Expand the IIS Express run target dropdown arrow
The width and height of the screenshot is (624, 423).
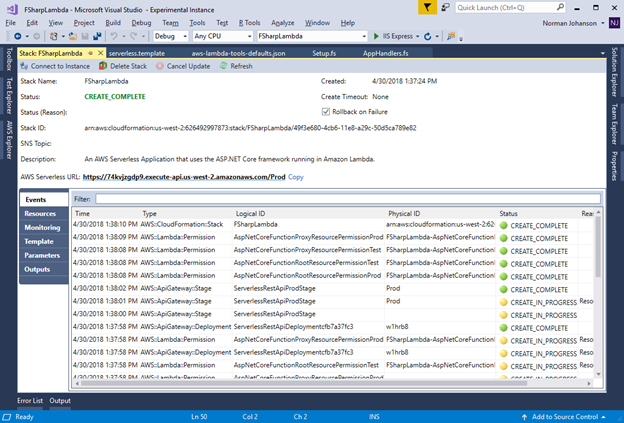coord(417,37)
